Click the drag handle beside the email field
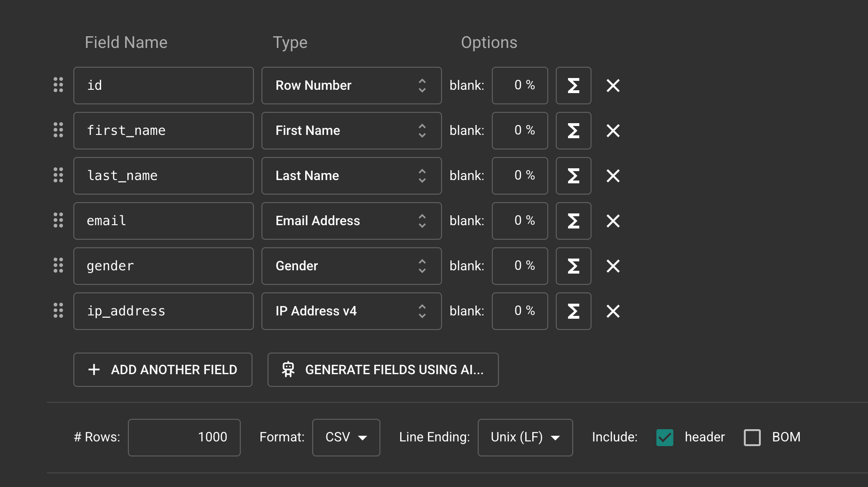 point(58,220)
